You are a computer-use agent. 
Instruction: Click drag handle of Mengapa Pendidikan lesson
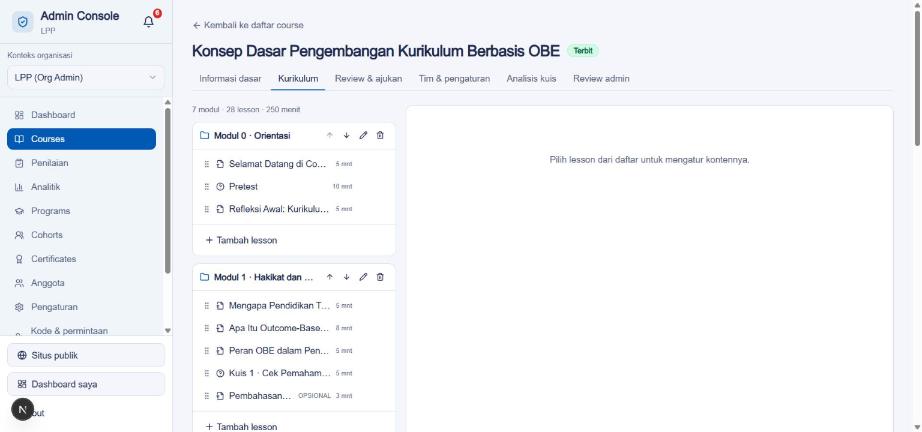(206, 306)
